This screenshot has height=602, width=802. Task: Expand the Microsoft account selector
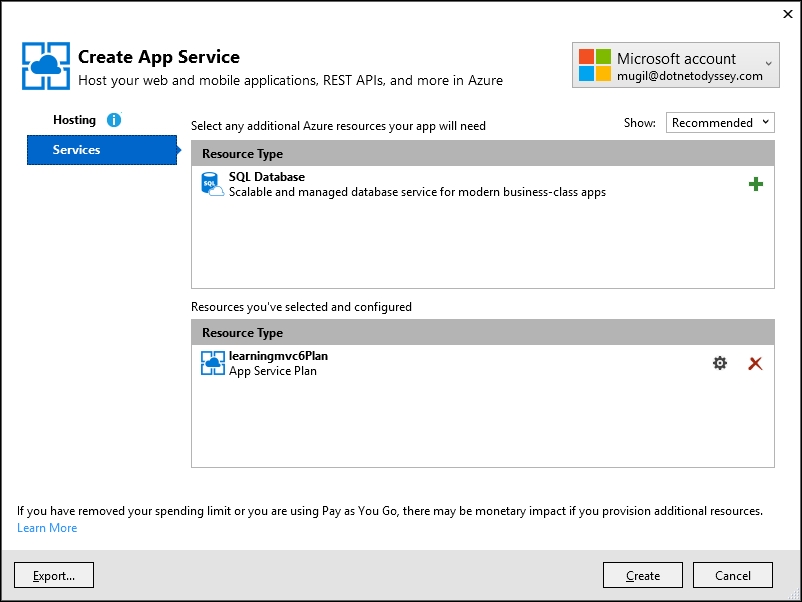tap(676, 65)
